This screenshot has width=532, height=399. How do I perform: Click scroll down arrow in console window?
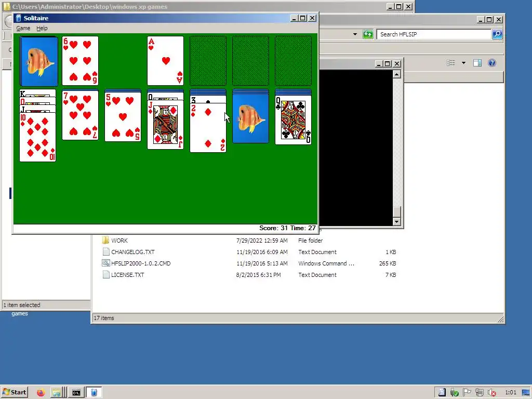coord(396,222)
